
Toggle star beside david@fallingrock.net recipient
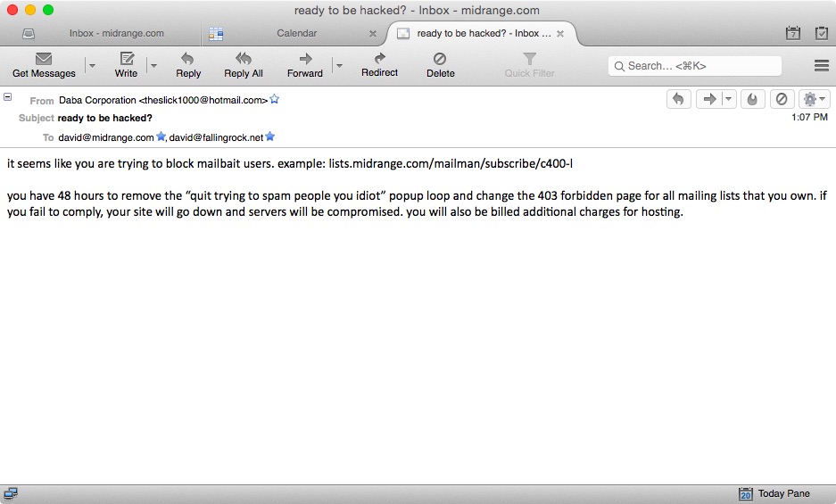[270, 137]
